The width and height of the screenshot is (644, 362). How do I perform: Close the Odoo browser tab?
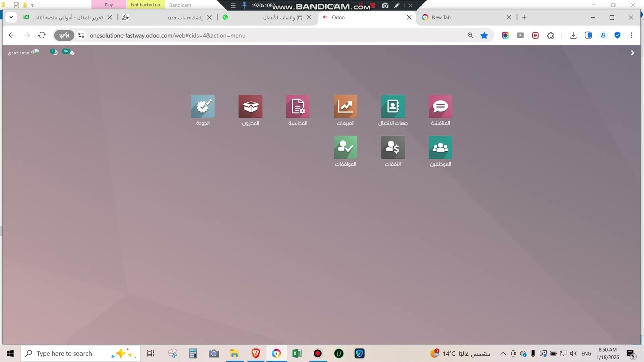(x=409, y=17)
